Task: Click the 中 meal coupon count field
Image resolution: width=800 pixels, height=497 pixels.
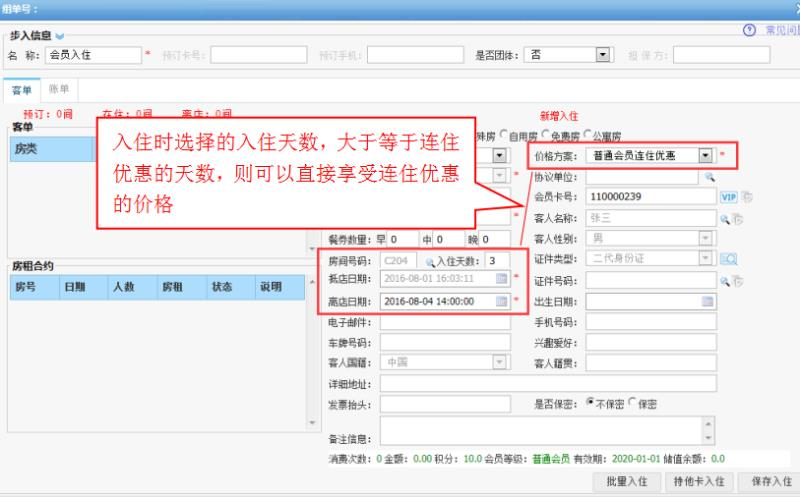Action: (448, 239)
